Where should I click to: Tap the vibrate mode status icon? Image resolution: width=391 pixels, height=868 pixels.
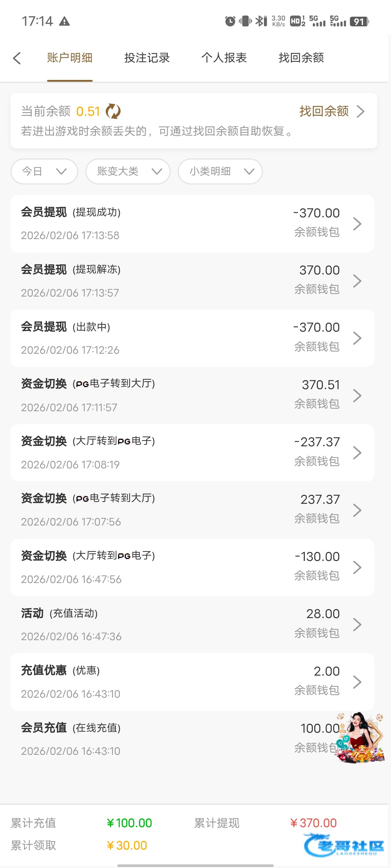tap(245, 21)
